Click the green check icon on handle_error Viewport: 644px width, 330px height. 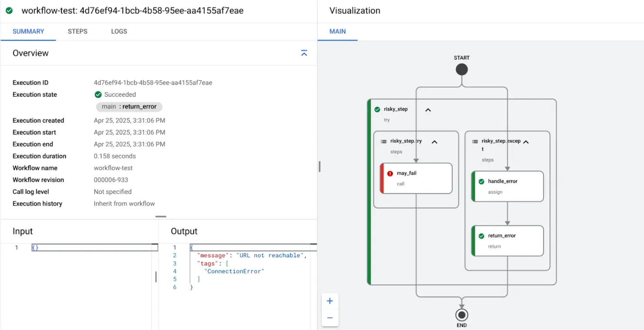[481, 182]
